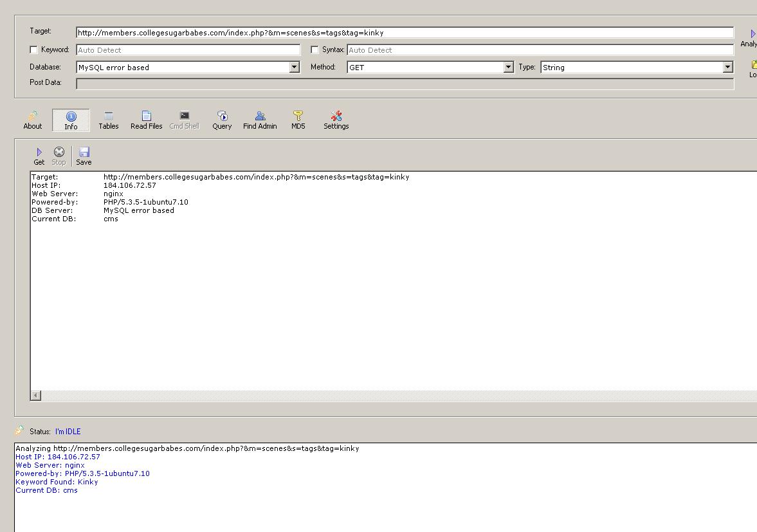Viewport: 757px width, 532px height.
Task: Select the Info toolbar button
Action: coord(71,120)
